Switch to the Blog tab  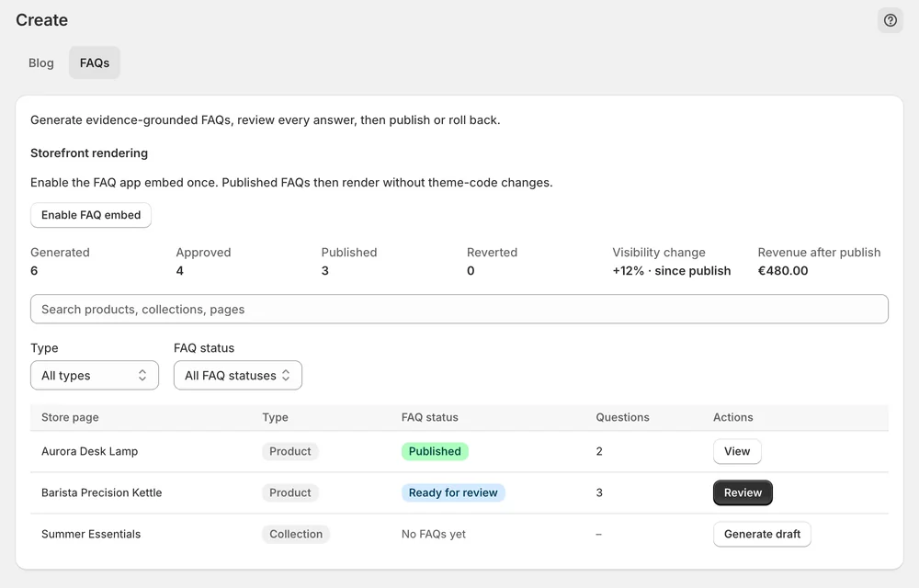pyautogui.click(x=41, y=62)
